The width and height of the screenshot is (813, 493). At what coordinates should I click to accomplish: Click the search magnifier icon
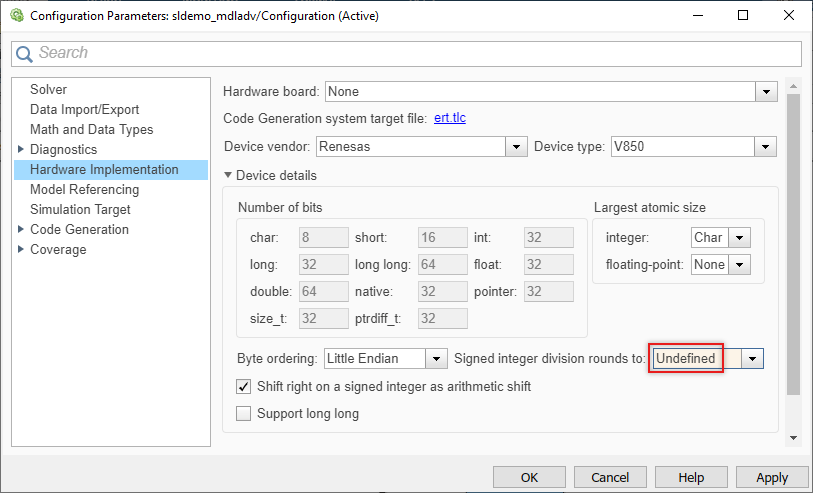24,53
